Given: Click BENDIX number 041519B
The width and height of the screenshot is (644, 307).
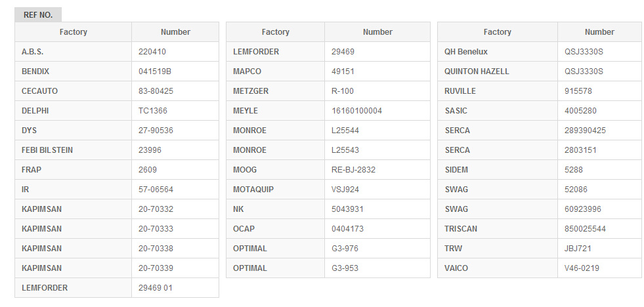Looking at the screenshot, I should click(175, 72).
